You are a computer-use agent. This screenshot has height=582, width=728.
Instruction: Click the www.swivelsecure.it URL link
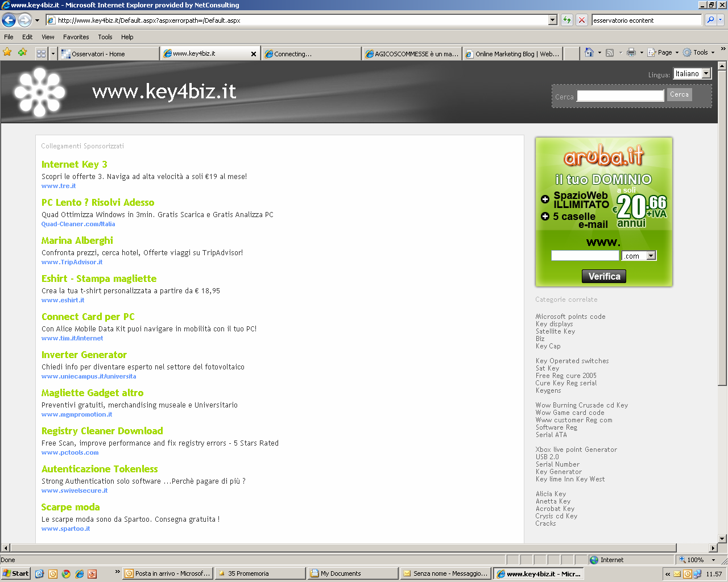pos(75,490)
